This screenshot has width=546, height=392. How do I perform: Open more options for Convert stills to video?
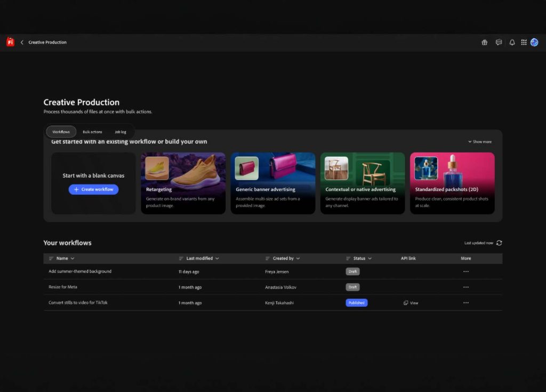(466, 303)
